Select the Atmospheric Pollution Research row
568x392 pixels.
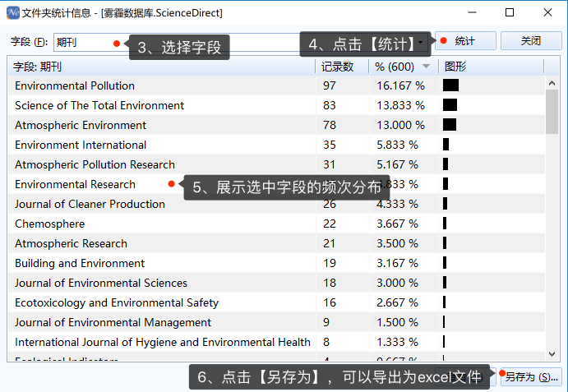tap(277, 164)
